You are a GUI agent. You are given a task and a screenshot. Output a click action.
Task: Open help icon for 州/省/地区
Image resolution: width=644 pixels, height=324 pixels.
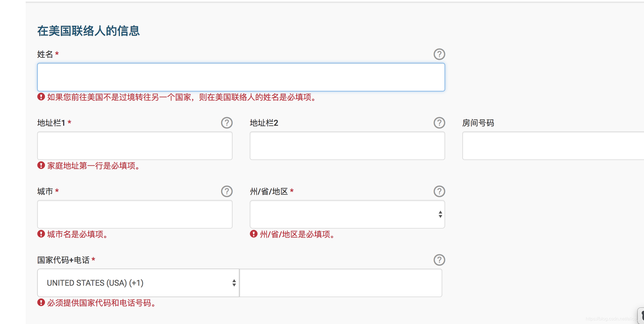pyautogui.click(x=439, y=191)
